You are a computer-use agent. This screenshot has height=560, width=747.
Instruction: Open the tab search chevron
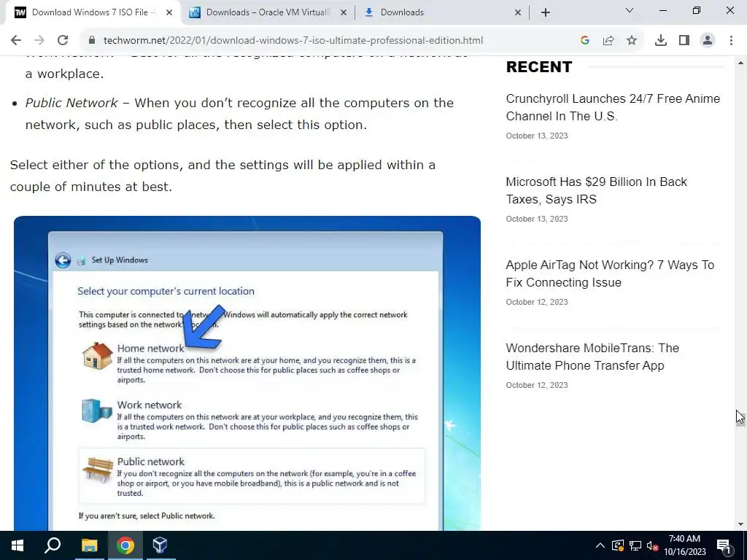(x=630, y=10)
